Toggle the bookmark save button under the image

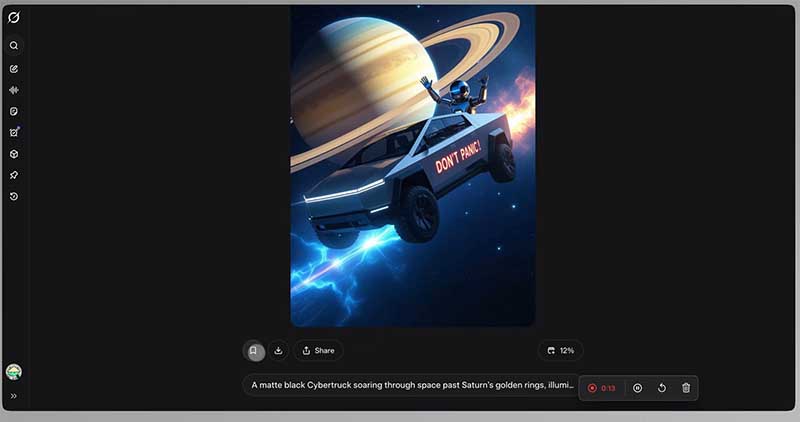coord(254,351)
